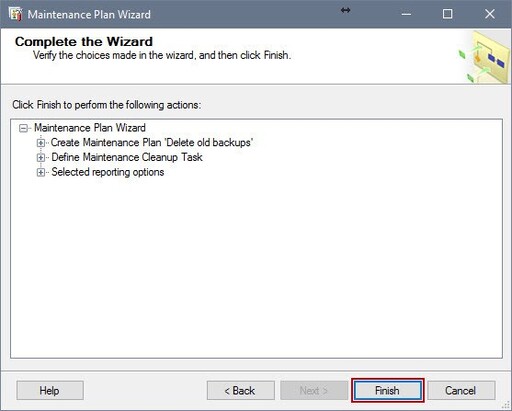The width and height of the screenshot is (512, 411).
Task: Expand the Selected reporting options node
Action: pyautogui.click(x=41, y=172)
